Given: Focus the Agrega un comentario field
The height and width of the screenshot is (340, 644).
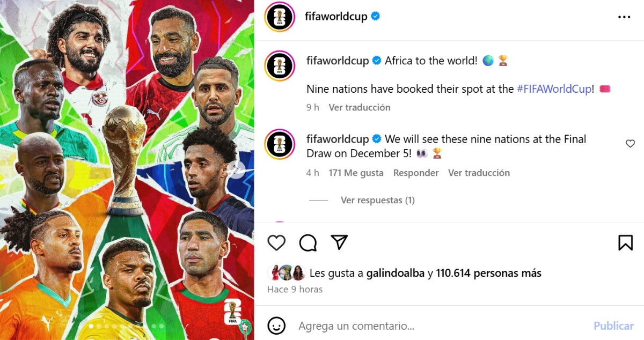Looking at the screenshot, I should coord(440,326).
